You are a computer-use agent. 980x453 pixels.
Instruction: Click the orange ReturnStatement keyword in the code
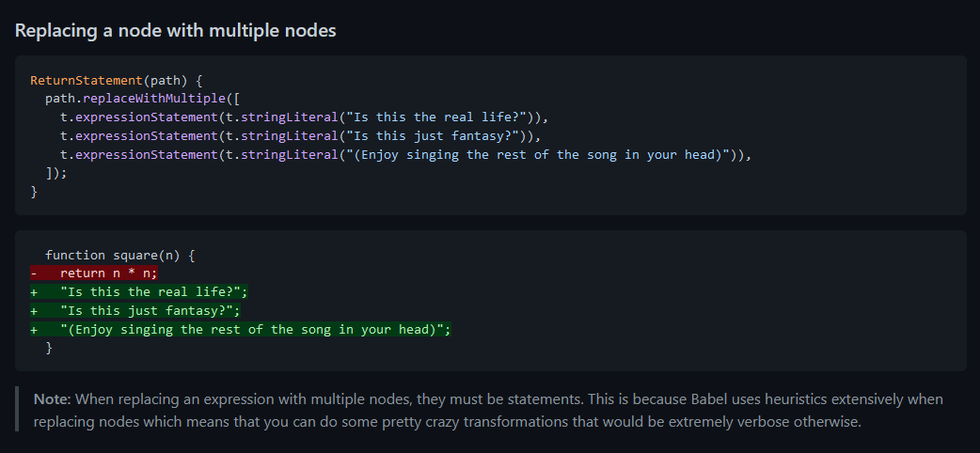pos(87,80)
